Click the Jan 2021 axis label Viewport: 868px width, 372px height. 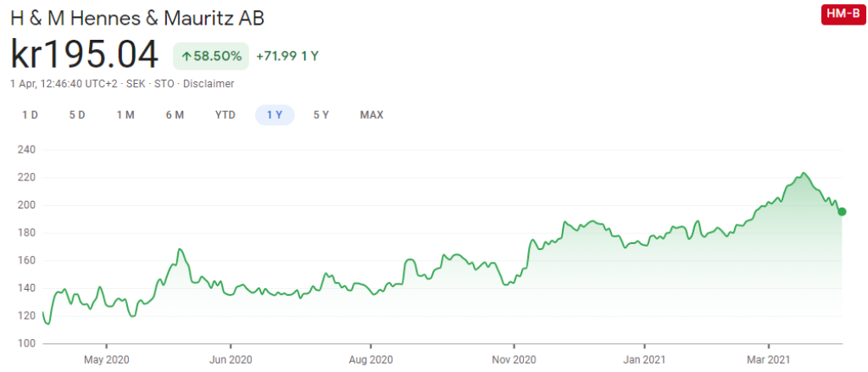pos(645,360)
